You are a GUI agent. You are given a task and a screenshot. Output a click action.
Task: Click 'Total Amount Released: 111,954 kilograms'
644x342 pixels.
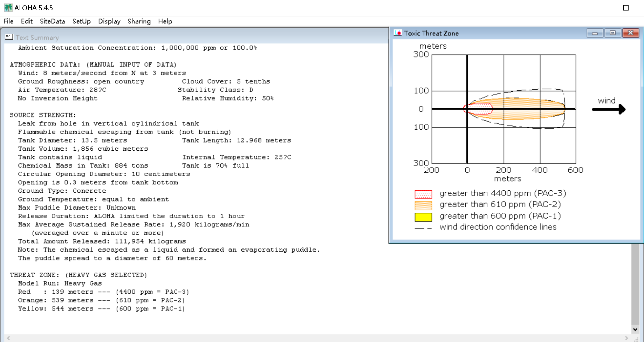[x=102, y=241]
